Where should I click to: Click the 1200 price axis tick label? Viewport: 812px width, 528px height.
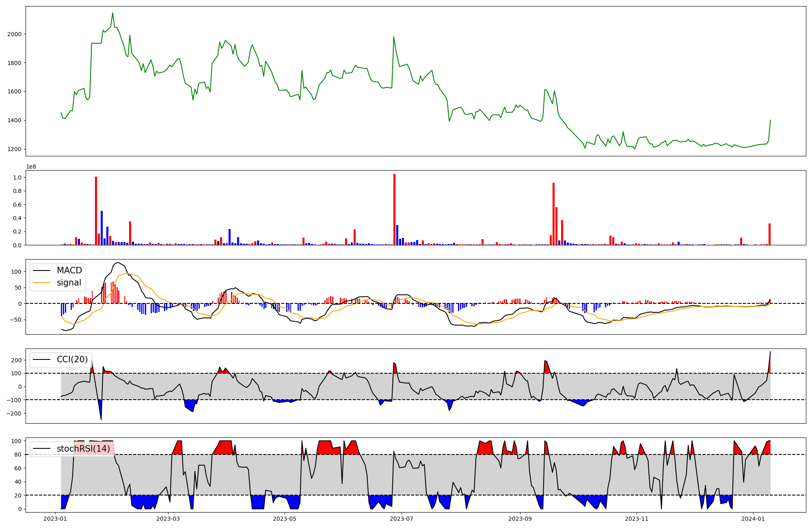pos(15,149)
